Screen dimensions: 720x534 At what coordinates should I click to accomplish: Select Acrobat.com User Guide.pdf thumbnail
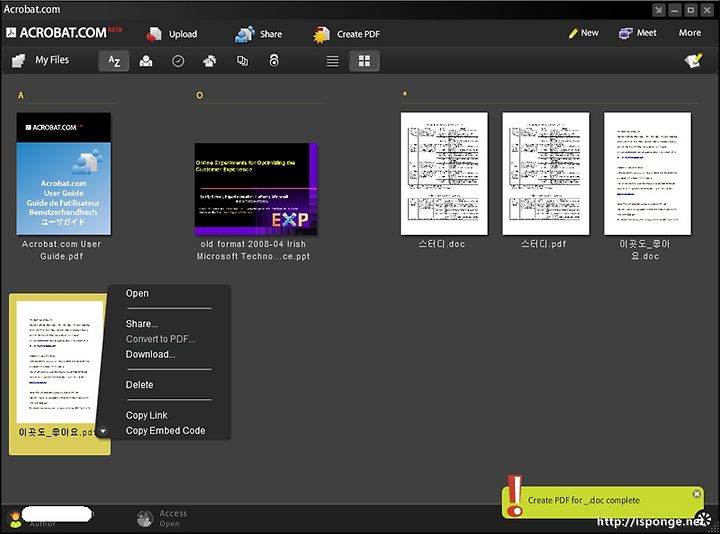click(63, 174)
